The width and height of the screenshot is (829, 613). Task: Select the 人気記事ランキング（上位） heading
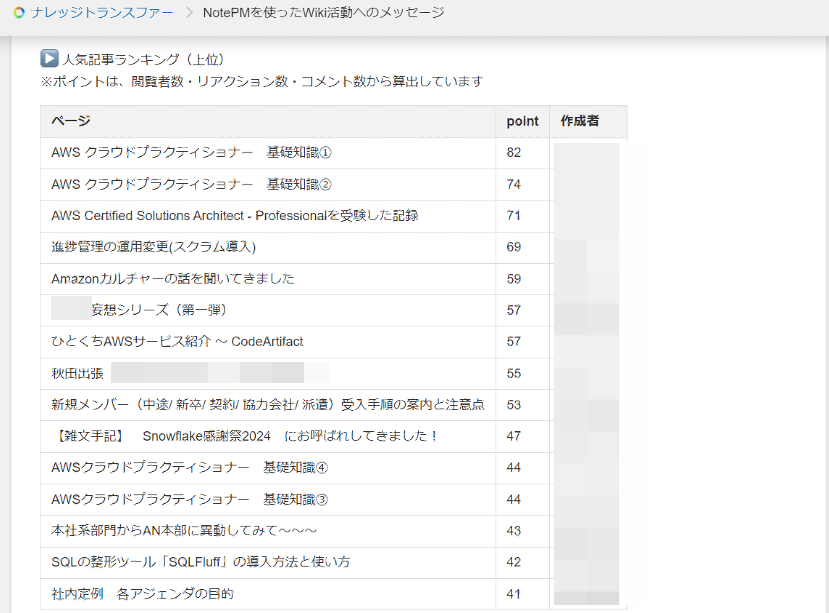point(144,59)
